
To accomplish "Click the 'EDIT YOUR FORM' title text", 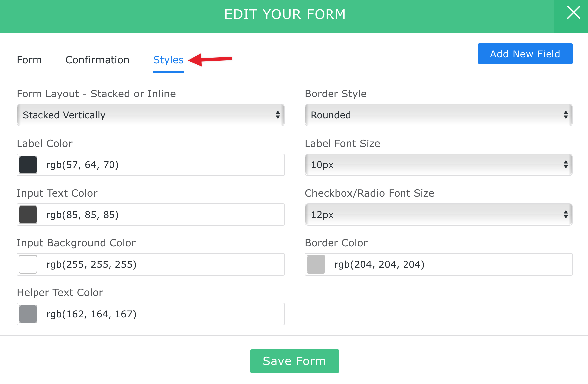I will [x=285, y=14].
